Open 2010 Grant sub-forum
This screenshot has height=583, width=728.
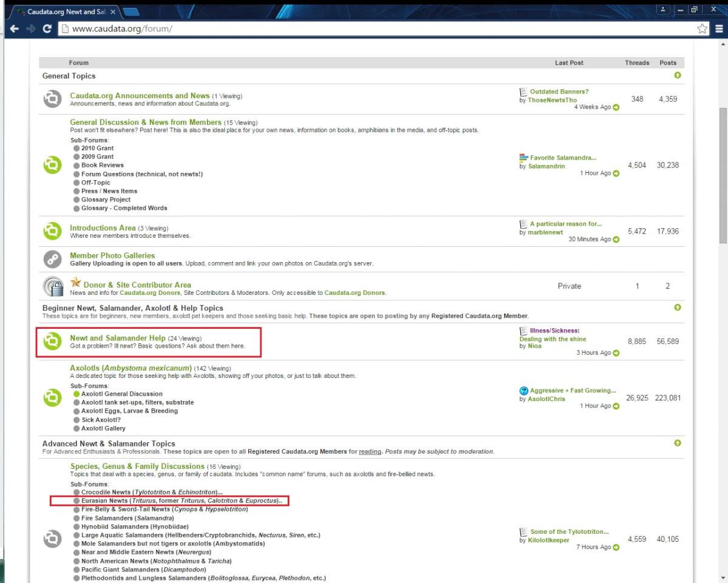[98, 148]
